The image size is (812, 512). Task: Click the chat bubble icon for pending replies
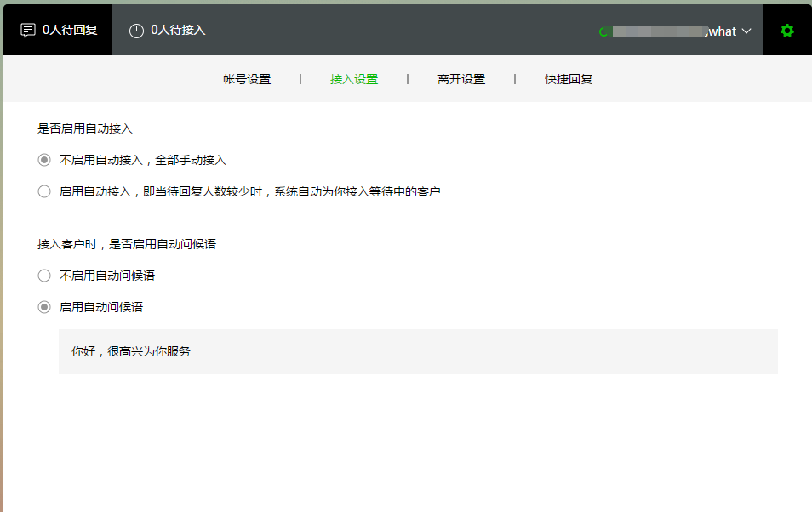28,30
